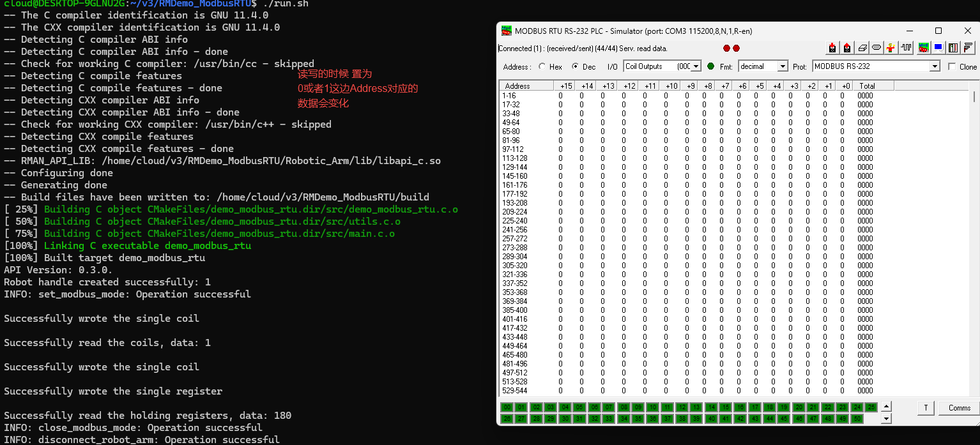
Task: Click green station indicator 00
Action: point(507,407)
